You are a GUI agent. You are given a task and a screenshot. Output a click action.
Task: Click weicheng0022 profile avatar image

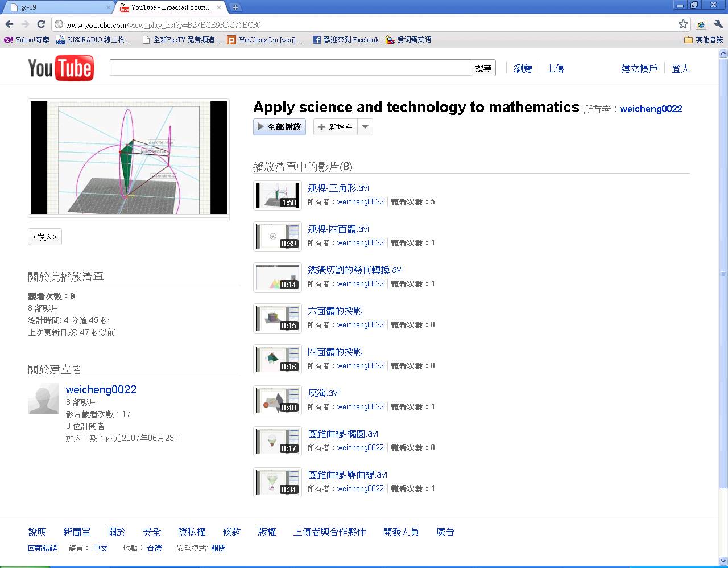43,398
